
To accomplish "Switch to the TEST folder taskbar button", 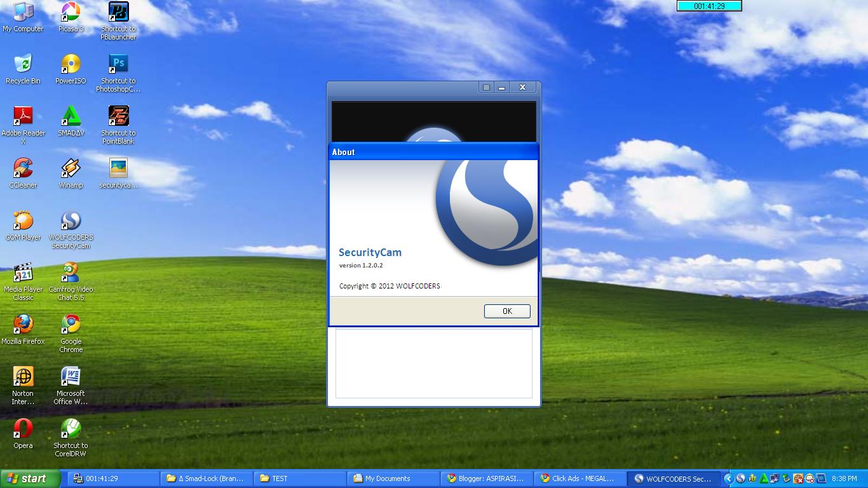I will (301, 478).
